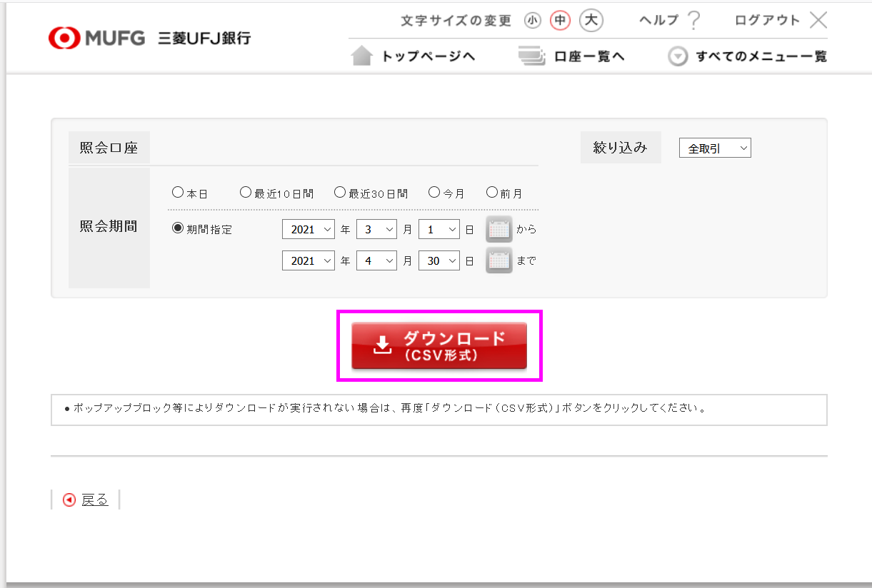Open the 全取引 filter dropdown
This screenshot has width=872, height=588.
[x=715, y=148]
